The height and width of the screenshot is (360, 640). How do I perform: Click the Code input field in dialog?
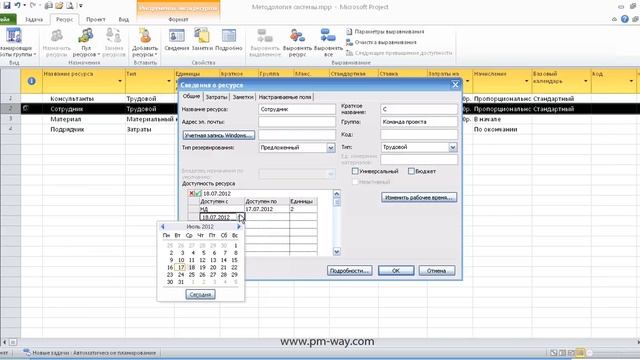(419, 134)
